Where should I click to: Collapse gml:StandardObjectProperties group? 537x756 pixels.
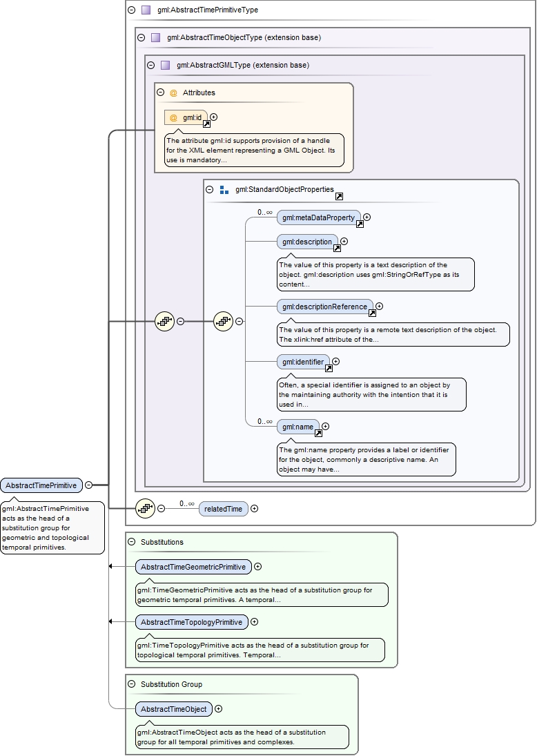coord(209,189)
